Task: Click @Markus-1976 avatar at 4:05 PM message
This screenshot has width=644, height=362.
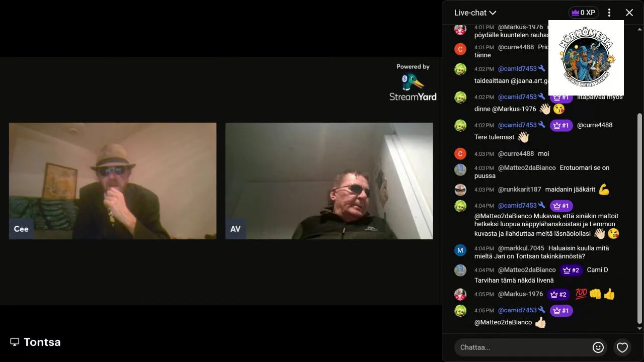Action: pos(460,295)
